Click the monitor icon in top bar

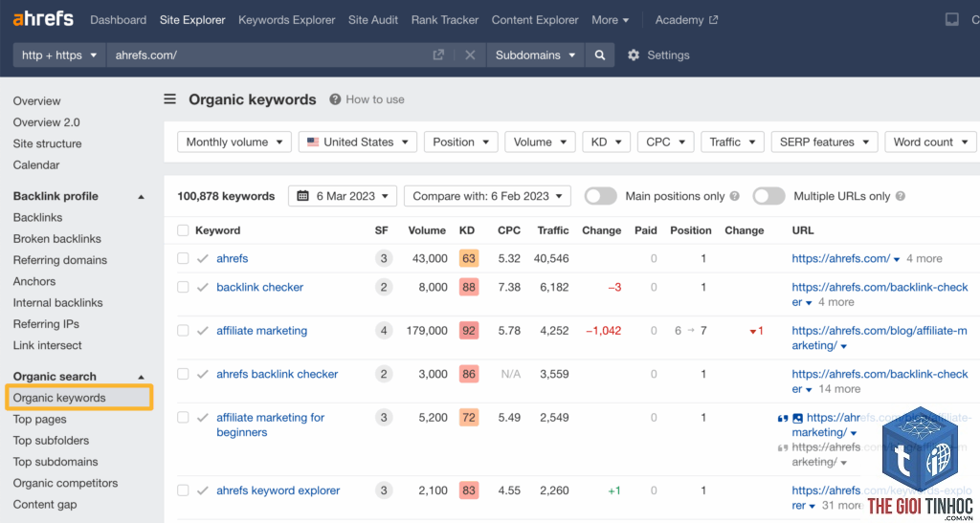[952, 20]
